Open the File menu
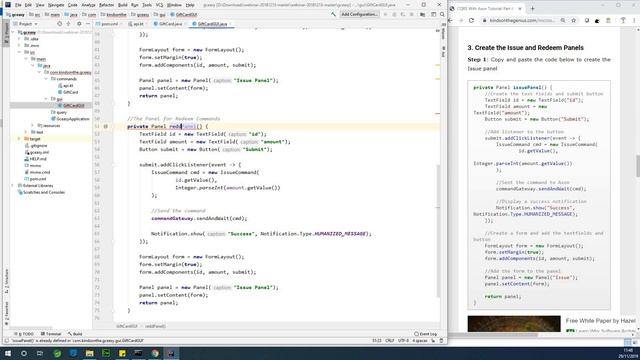The width and height of the screenshot is (640, 360). point(18,5)
